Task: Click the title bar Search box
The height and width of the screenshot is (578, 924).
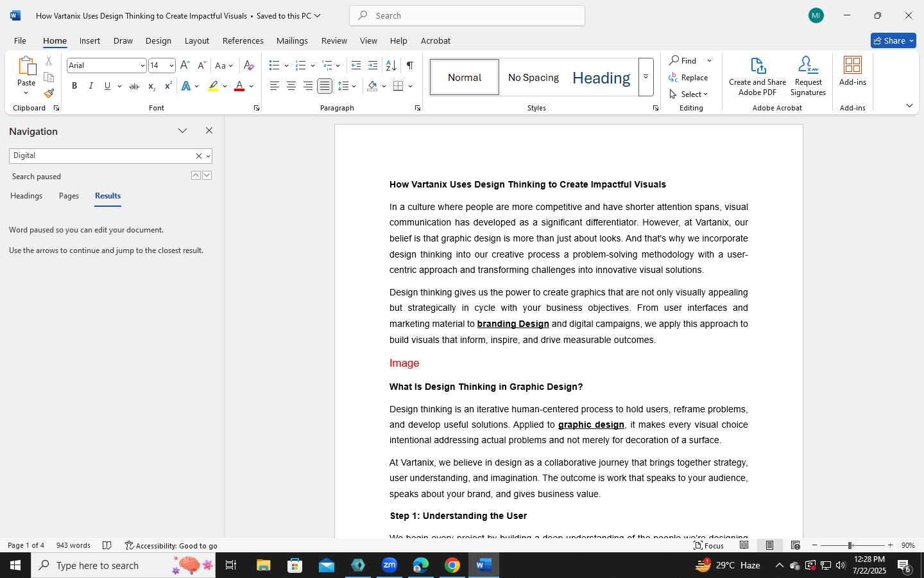Action: point(467,15)
